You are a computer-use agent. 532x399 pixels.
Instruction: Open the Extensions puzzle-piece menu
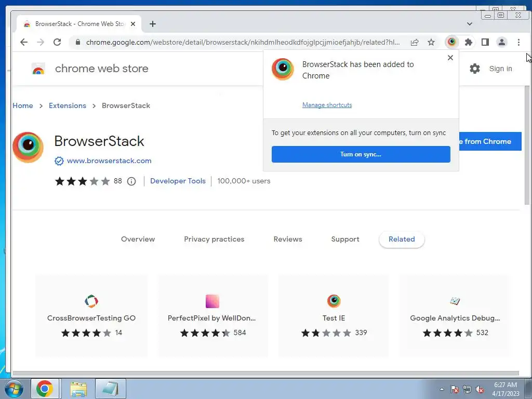click(469, 42)
